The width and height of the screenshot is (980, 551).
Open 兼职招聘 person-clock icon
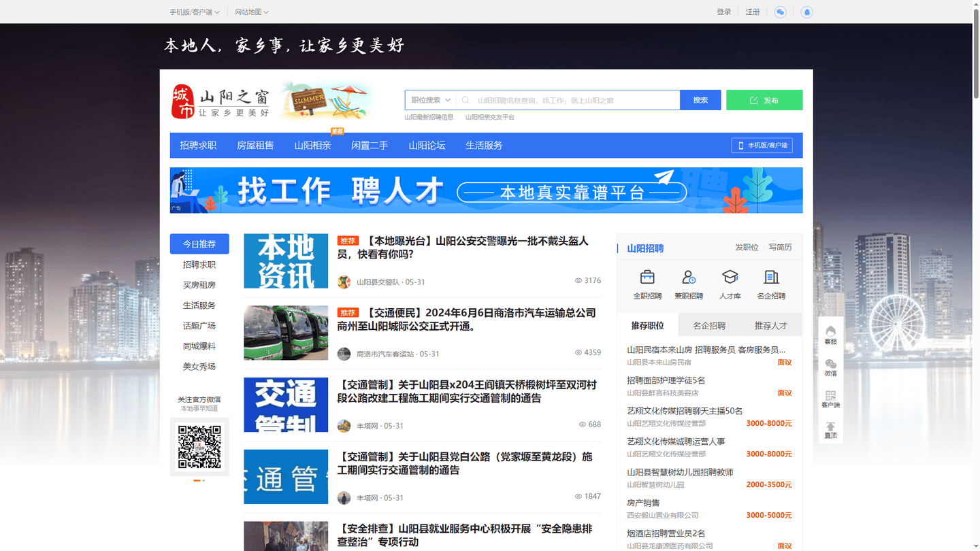[x=688, y=277]
